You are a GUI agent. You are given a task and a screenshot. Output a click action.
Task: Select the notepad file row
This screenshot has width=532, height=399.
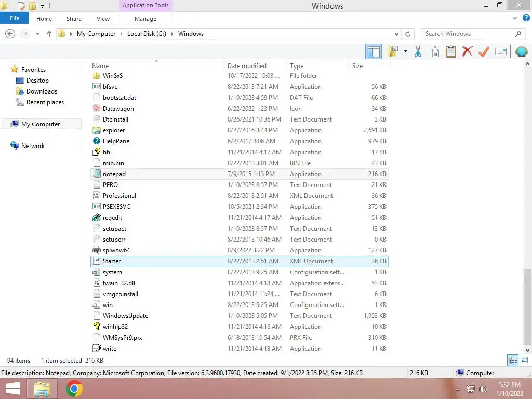(240, 174)
